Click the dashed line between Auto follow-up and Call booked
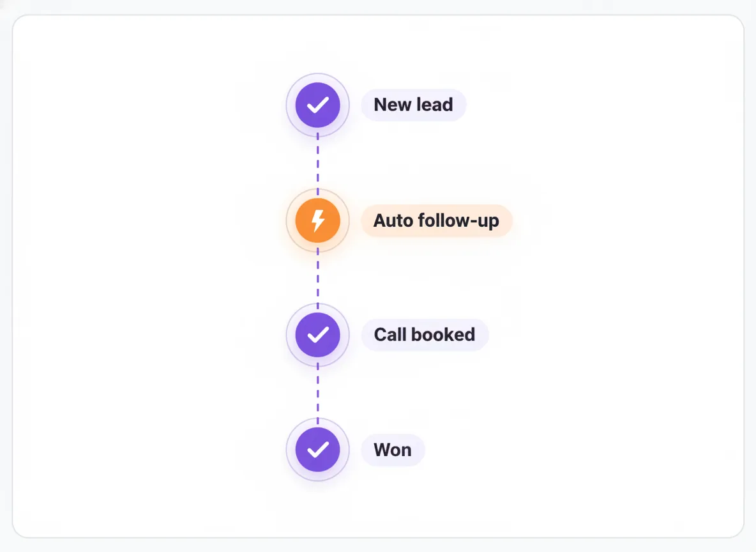 pyautogui.click(x=318, y=277)
